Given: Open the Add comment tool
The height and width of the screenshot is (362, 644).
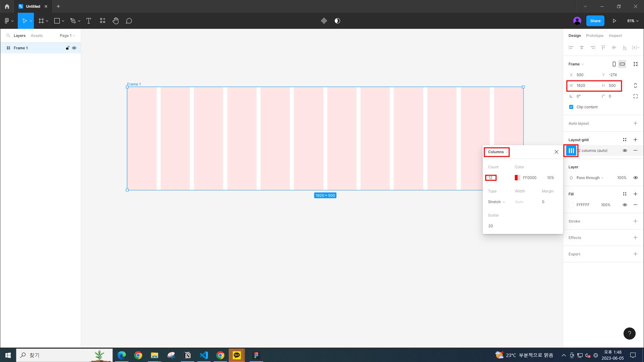Looking at the screenshot, I should [x=129, y=21].
